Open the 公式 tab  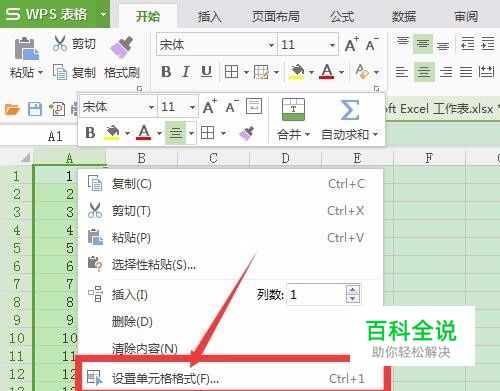342,16
